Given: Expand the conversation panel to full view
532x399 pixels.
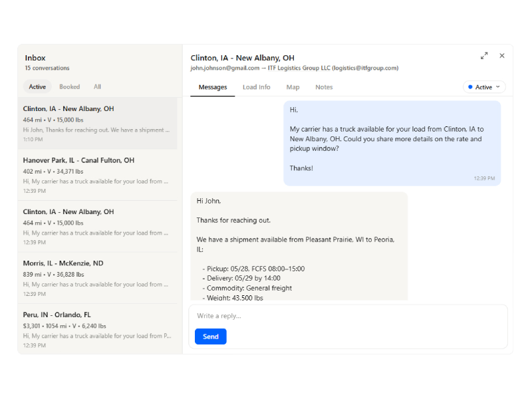Looking at the screenshot, I should (x=484, y=56).
